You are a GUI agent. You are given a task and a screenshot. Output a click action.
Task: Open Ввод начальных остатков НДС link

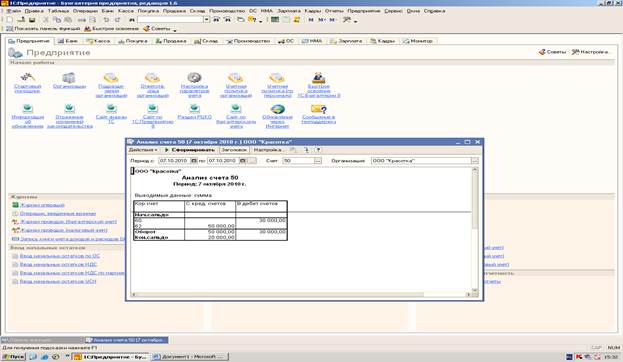pos(58,264)
